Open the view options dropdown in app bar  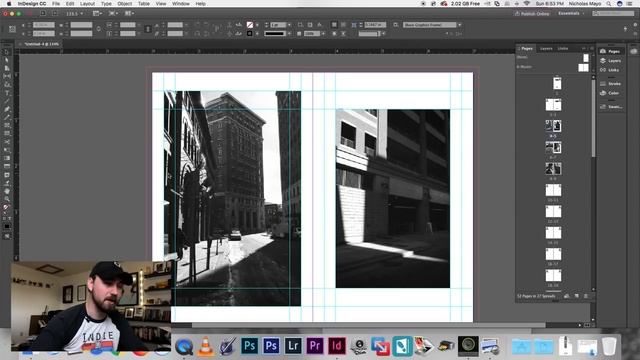coord(97,13)
